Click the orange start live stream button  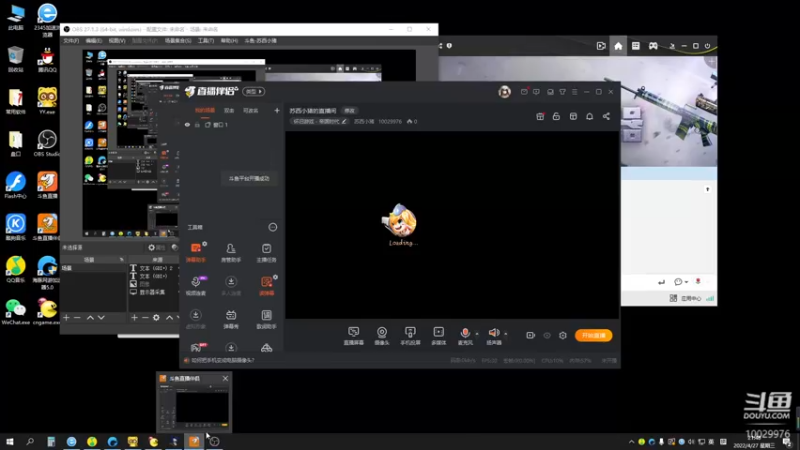pos(593,335)
